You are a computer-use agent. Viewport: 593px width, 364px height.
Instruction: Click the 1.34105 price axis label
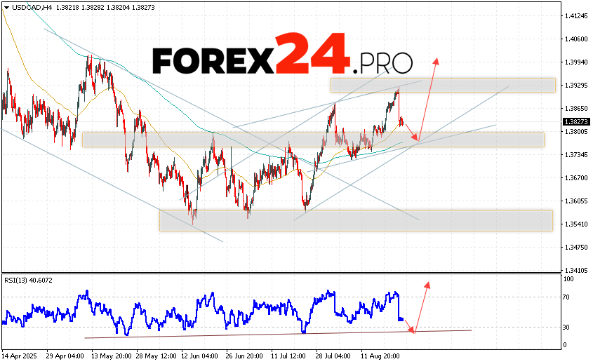(575, 270)
